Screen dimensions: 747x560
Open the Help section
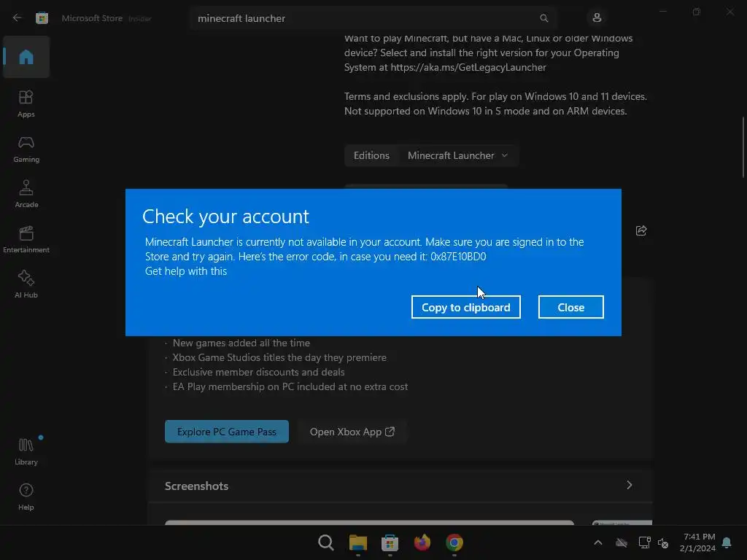click(x=26, y=497)
